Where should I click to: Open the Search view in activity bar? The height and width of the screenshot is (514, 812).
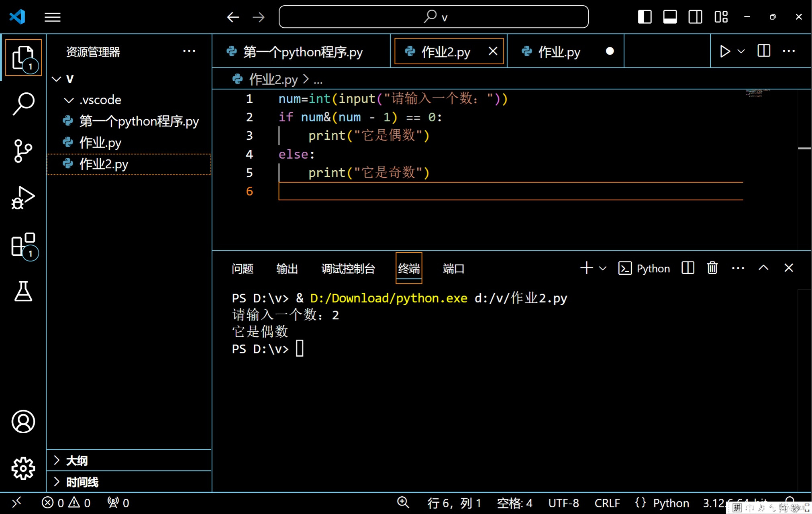[23, 104]
